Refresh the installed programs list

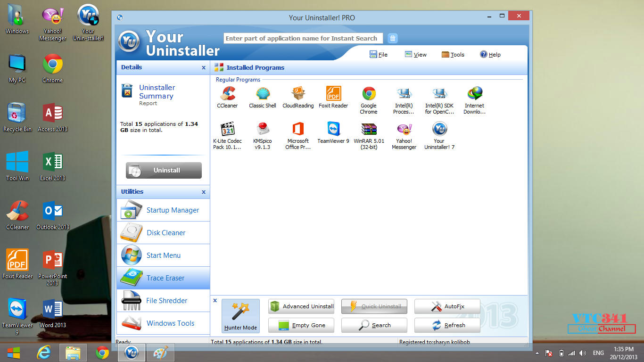click(x=447, y=325)
